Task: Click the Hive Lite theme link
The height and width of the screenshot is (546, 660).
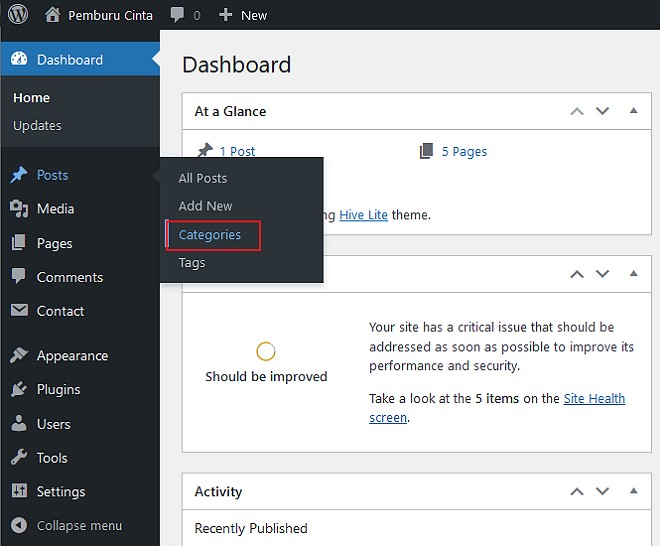Action: pyautogui.click(x=363, y=215)
